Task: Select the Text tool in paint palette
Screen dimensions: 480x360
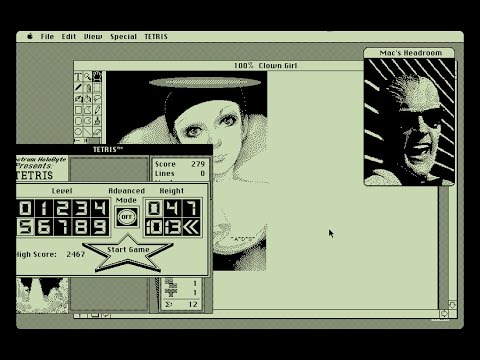Action: coord(78,77)
